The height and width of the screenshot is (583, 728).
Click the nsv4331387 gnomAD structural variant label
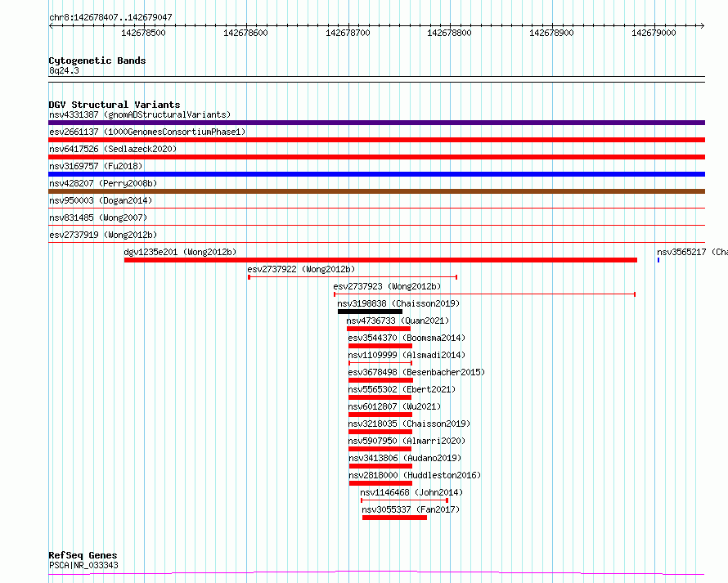(x=140, y=114)
